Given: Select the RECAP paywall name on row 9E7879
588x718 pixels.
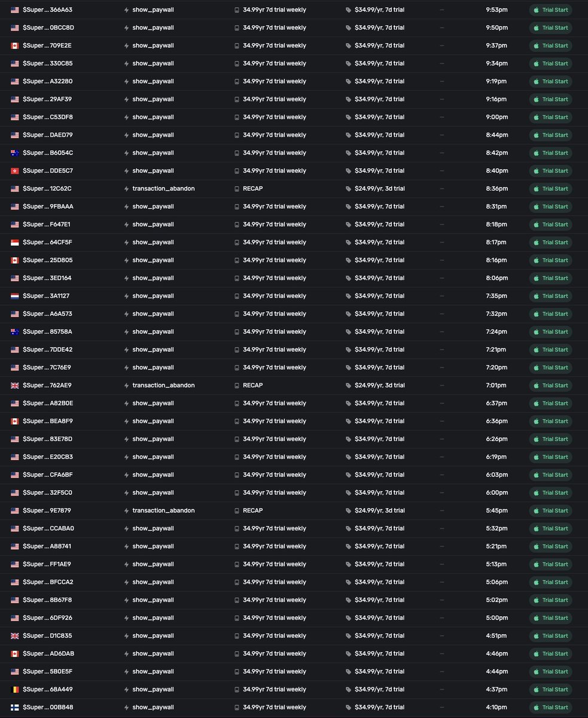Looking at the screenshot, I should click(x=252, y=510).
